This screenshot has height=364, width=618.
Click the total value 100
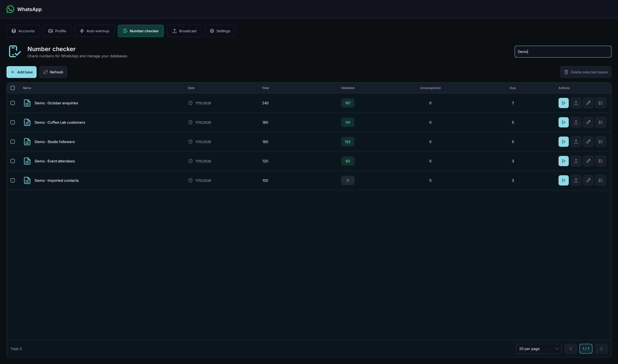coord(265,180)
